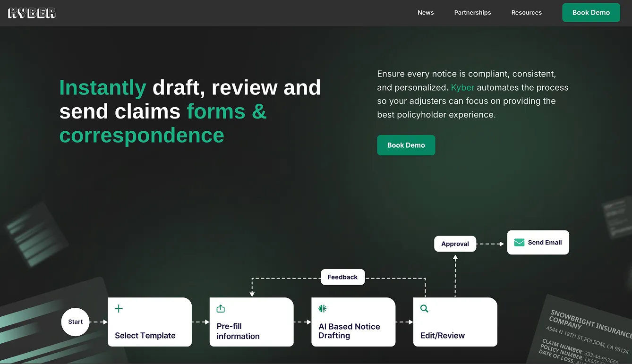
Task: Click the "AI Based Notice Drafting" text
Action: [x=349, y=331]
